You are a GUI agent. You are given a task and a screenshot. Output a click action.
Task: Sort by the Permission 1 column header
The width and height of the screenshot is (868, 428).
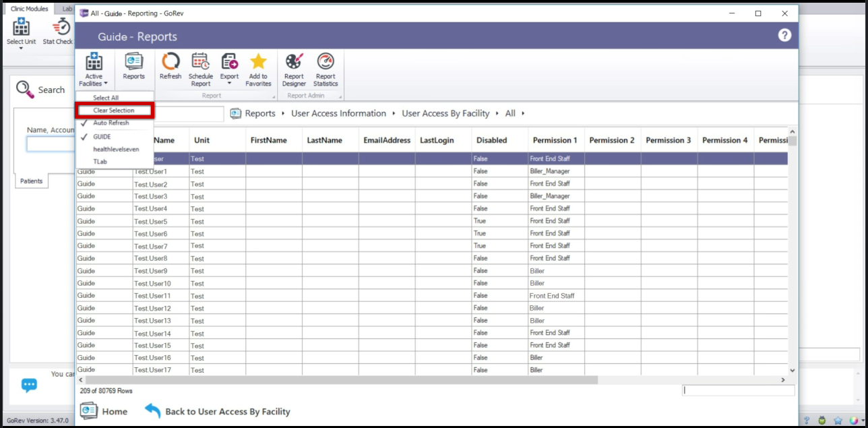pyautogui.click(x=556, y=140)
